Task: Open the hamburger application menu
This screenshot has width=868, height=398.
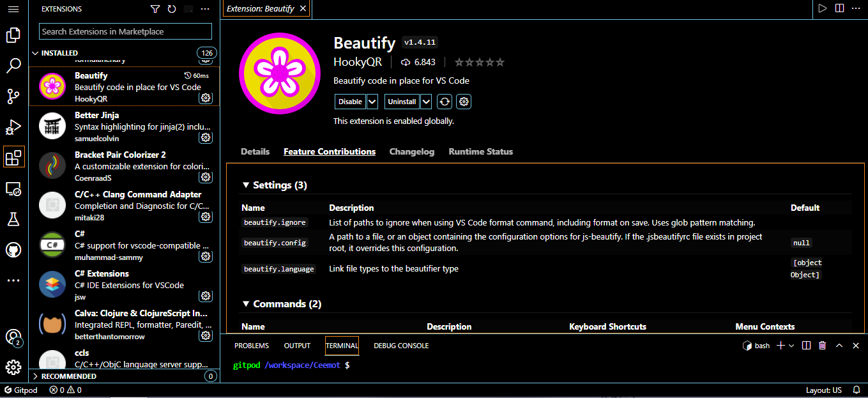Action: pos(13,9)
